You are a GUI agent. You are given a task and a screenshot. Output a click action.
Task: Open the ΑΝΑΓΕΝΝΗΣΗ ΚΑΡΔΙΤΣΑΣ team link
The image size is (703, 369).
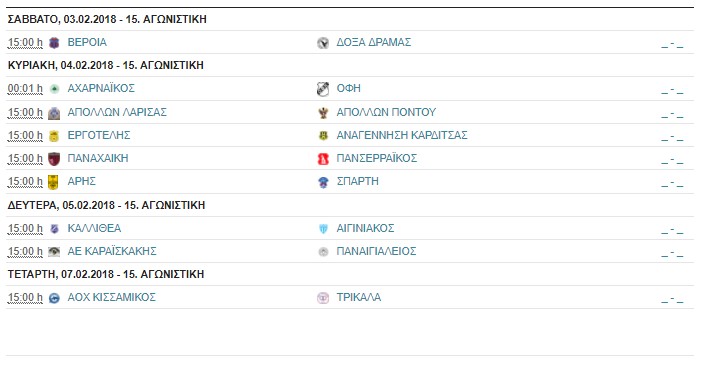tap(402, 135)
